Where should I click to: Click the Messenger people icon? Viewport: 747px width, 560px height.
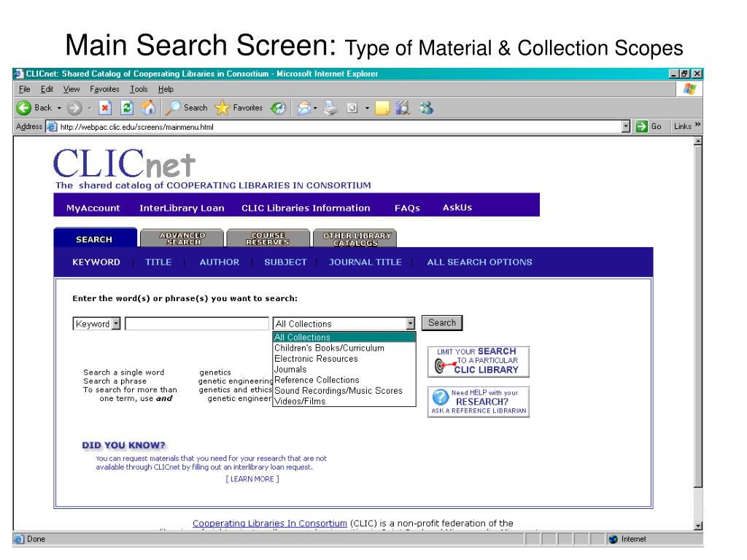pos(426,108)
